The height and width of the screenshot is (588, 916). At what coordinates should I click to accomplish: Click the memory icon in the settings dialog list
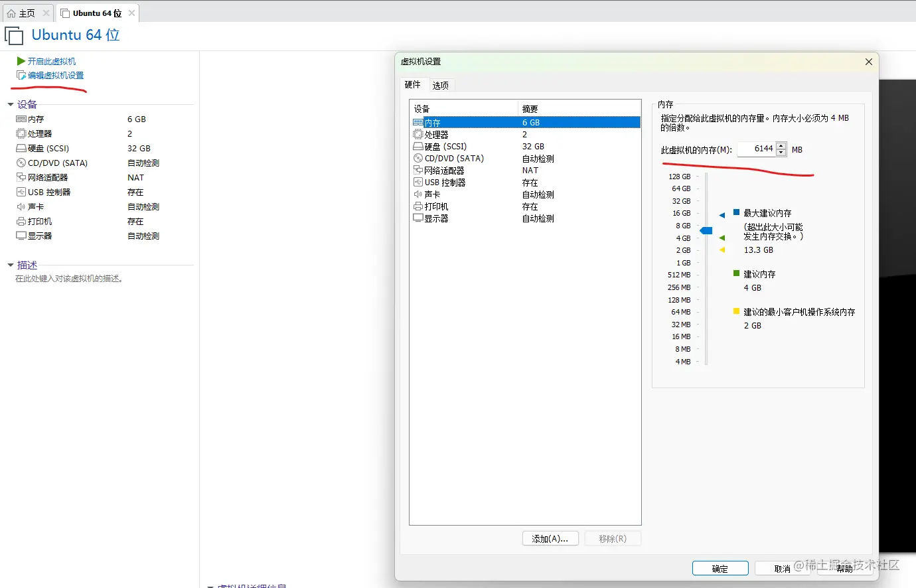[x=418, y=123]
